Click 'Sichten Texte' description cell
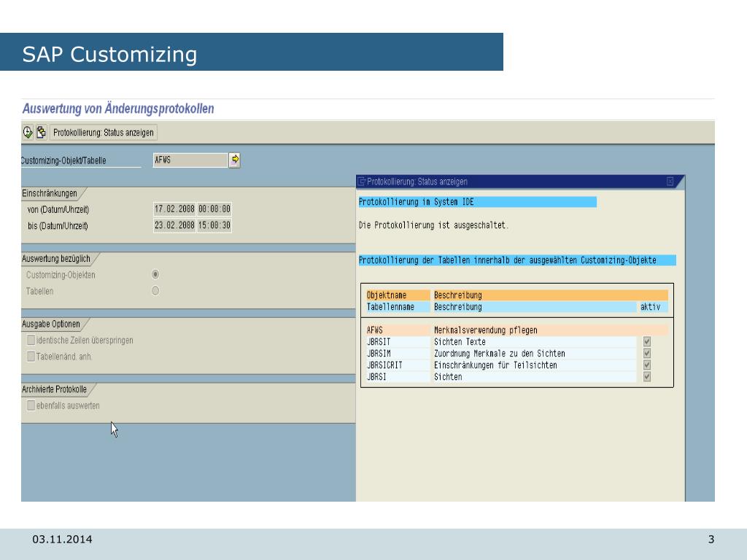This screenshot has height=560, width=747. pyautogui.click(x=534, y=342)
